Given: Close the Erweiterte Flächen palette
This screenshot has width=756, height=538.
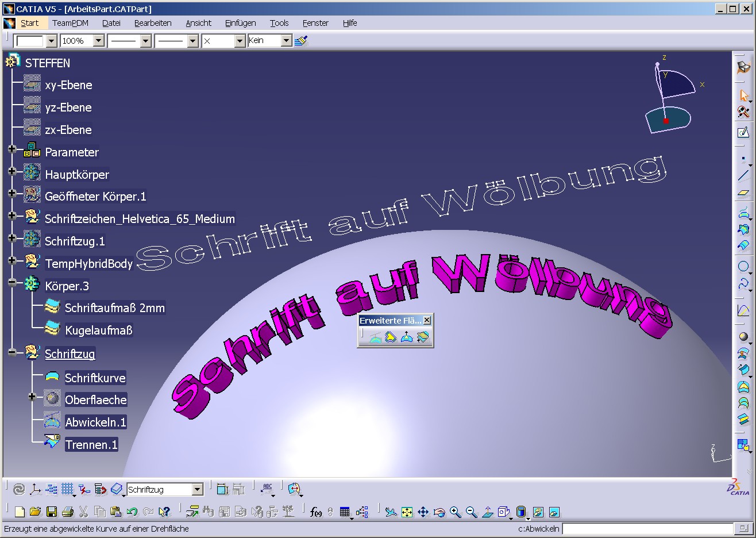Looking at the screenshot, I should [x=427, y=321].
